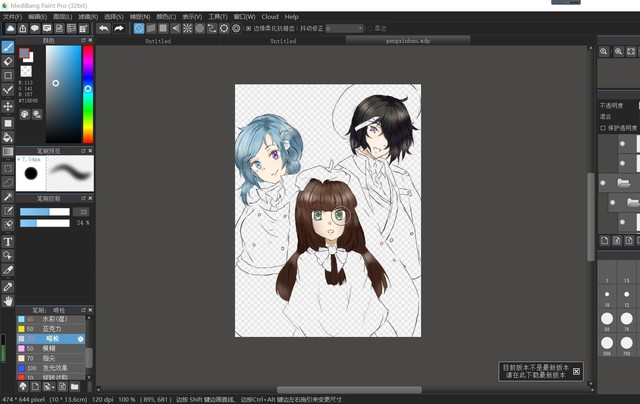Image resolution: width=640 pixels, height=404 pixels.
Task: Enable 保护透明度 checkbox
Action: pyautogui.click(x=603, y=128)
